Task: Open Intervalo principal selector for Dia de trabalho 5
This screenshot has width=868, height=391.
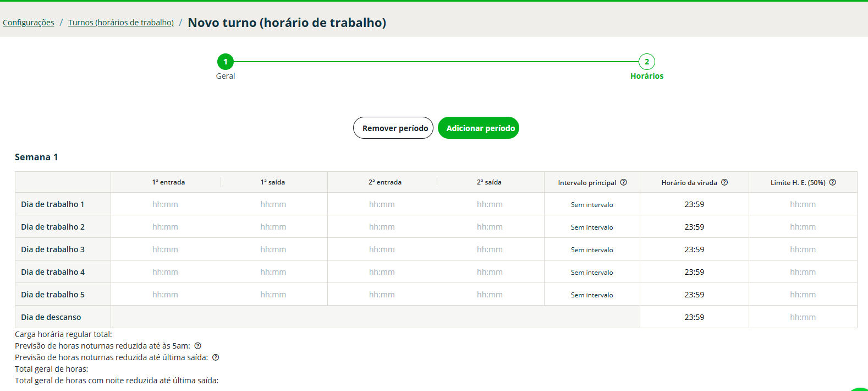Action: (592, 295)
